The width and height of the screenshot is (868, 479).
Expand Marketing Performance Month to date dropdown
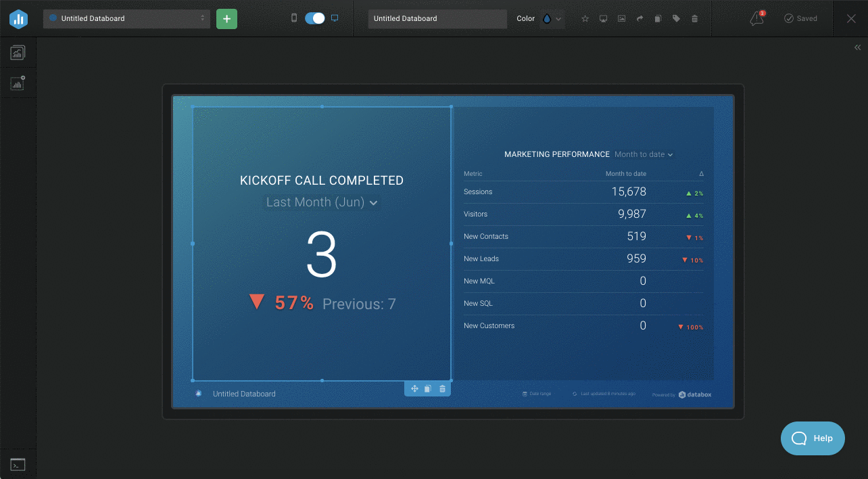pos(644,155)
